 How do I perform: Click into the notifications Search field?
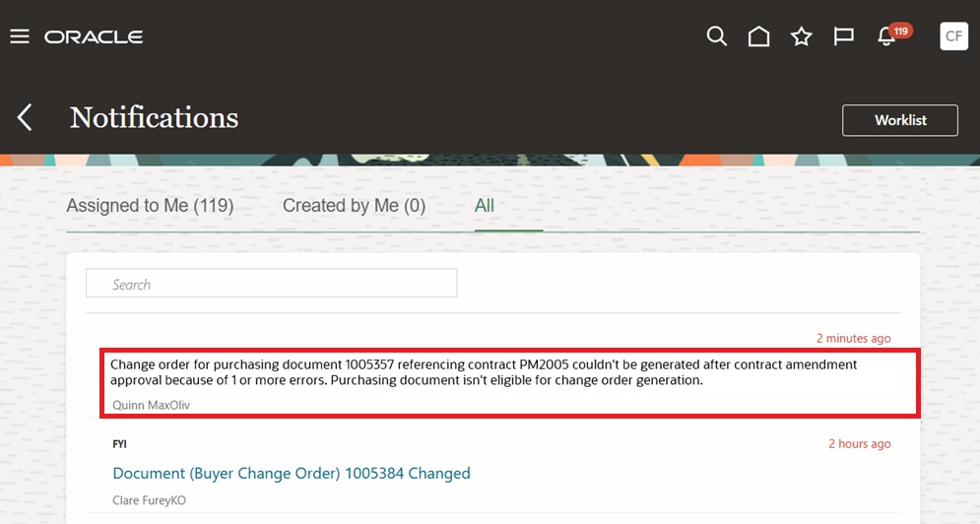pyautogui.click(x=271, y=284)
